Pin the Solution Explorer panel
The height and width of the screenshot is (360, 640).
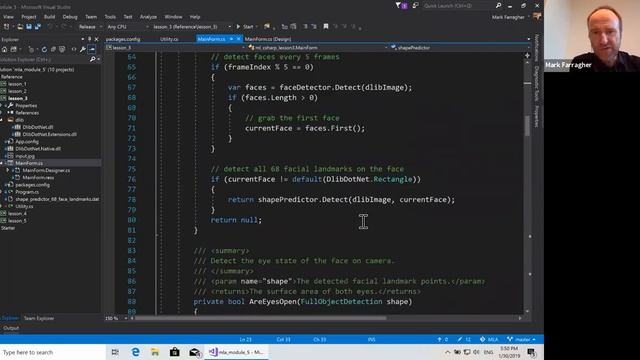[x=89, y=39]
